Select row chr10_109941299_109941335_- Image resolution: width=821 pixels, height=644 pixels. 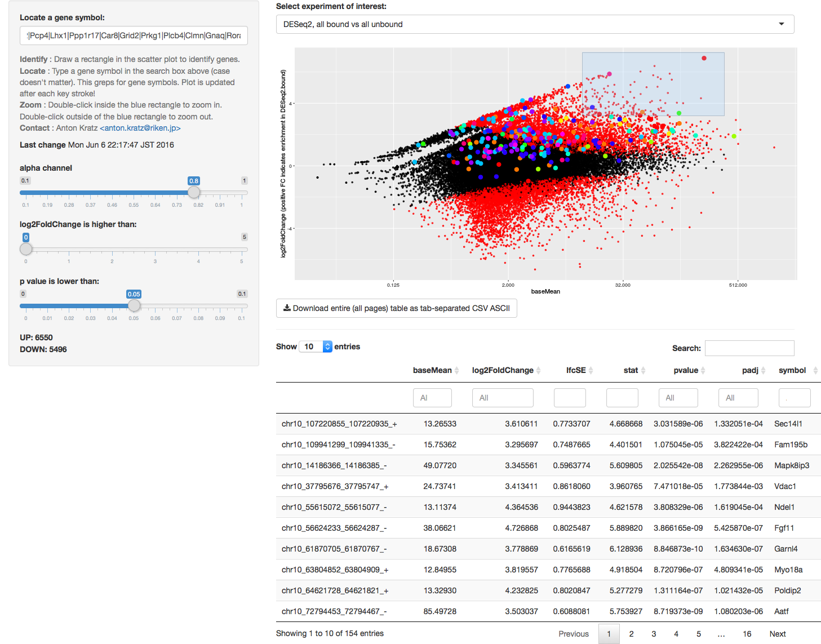(548, 445)
